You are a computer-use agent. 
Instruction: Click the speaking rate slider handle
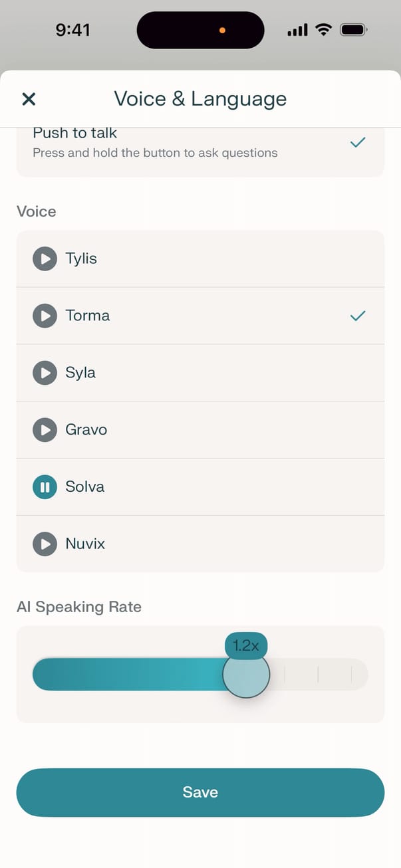246,675
